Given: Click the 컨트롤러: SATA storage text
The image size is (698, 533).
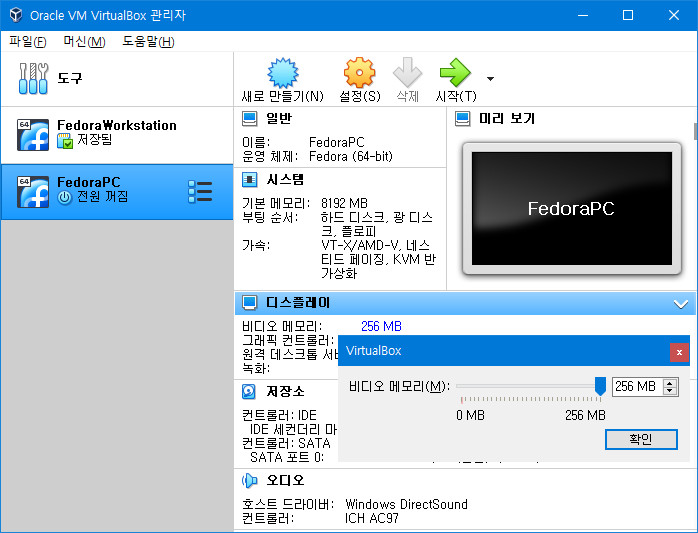Looking at the screenshot, I should 286,443.
